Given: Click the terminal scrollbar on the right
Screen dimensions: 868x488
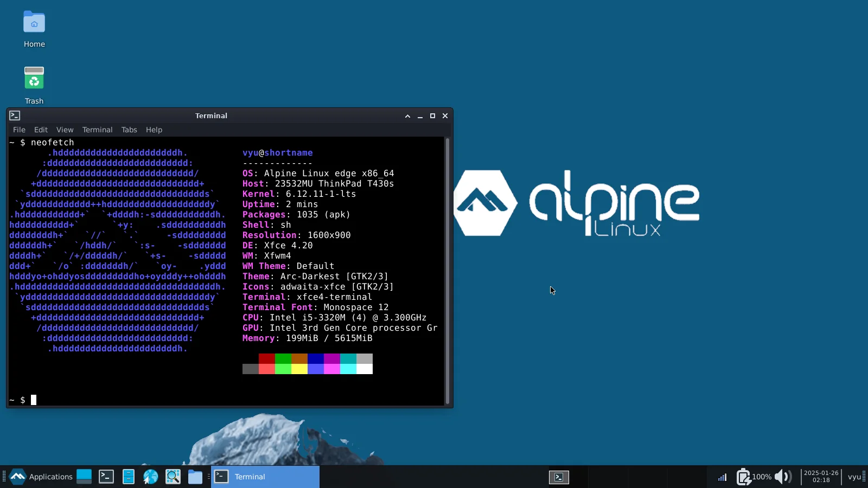Looking at the screenshot, I should click(448, 271).
